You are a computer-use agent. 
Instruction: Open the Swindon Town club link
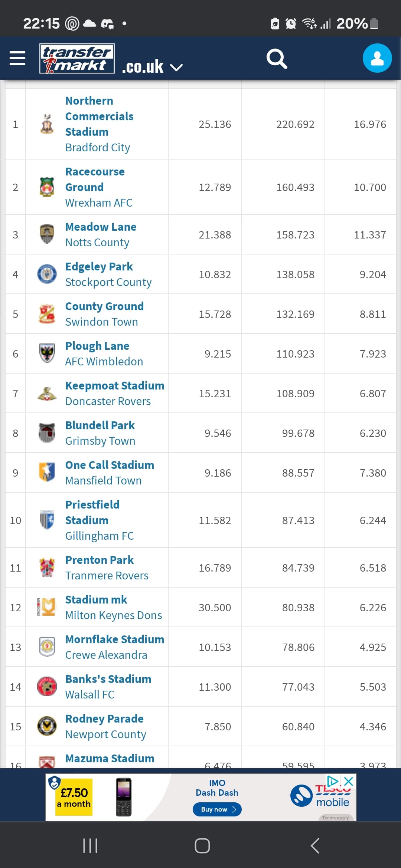point(101,322)
